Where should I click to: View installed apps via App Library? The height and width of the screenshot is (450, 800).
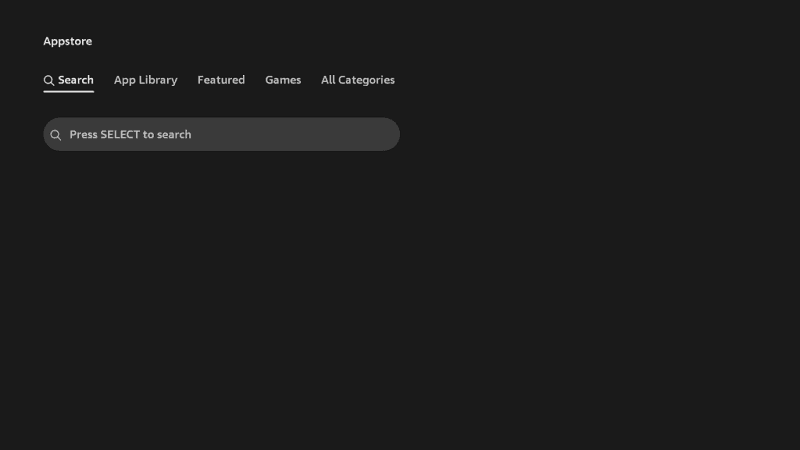click(x=145, y=80)
